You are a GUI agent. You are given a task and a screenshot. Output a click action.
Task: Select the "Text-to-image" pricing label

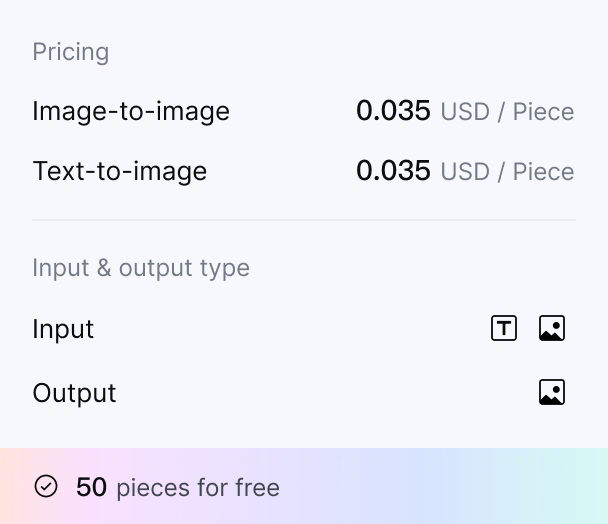pyautogui.click(x=120, y=171)
